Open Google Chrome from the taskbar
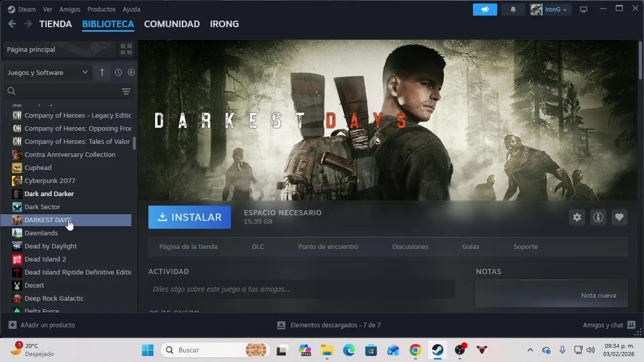The width and height of the screenshot is (644, 362). (x=415, y=350)
